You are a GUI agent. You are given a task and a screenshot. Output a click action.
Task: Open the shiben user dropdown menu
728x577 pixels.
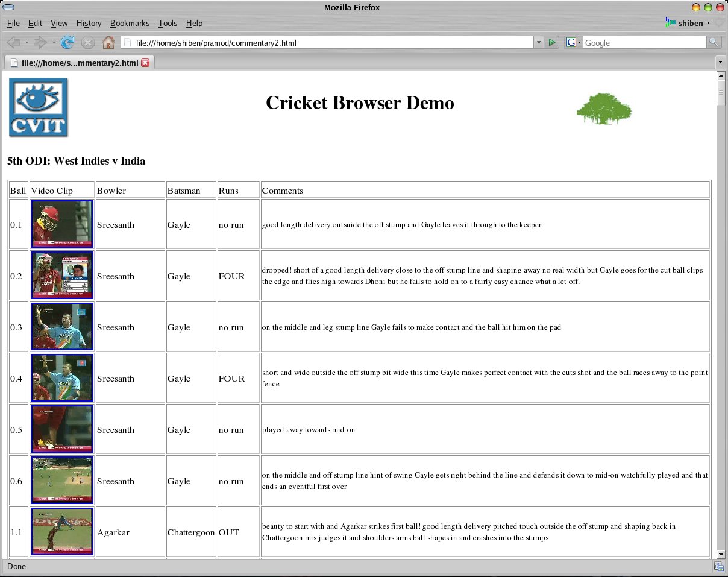coord(689,23)
